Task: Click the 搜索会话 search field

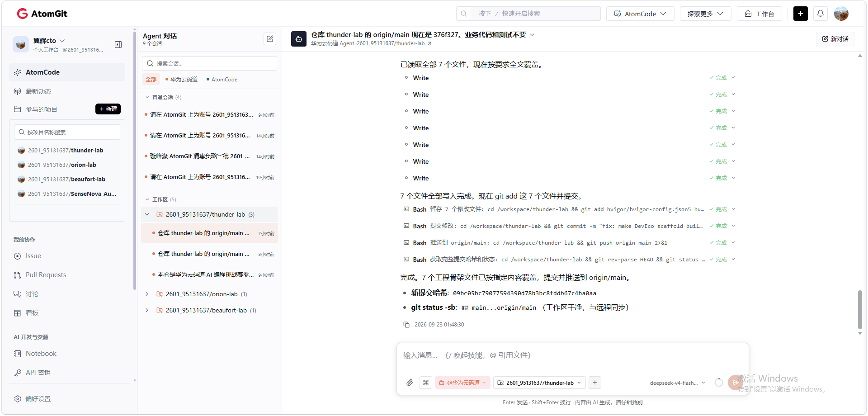Action: (x=209, y=63)
